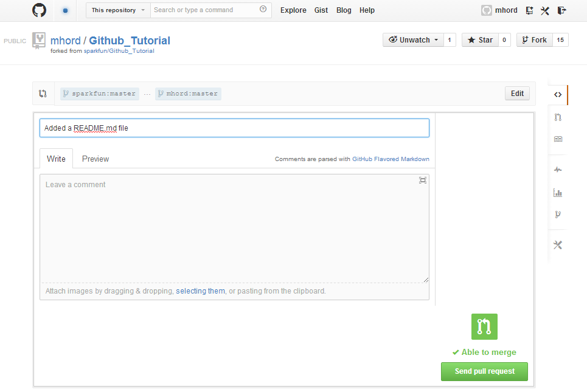Select the sparkfun:master base branch label

coord(100,94)
